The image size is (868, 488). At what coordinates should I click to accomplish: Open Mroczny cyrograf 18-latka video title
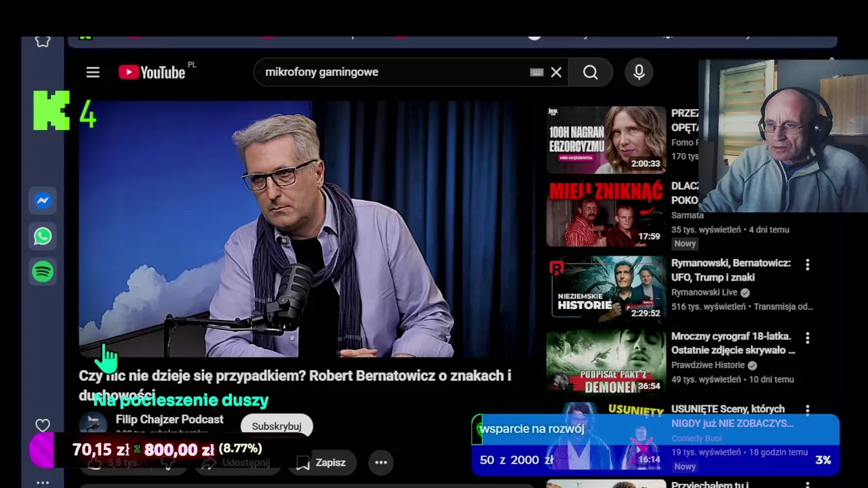click(733, 343)
